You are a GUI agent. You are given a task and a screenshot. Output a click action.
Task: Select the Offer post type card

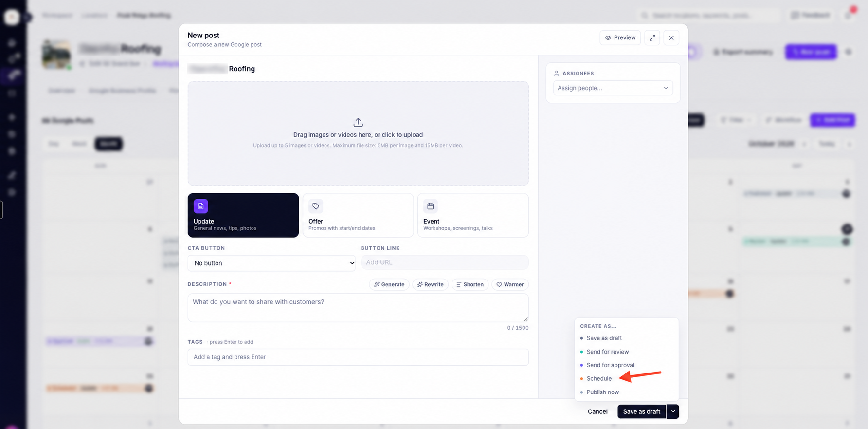358,215
